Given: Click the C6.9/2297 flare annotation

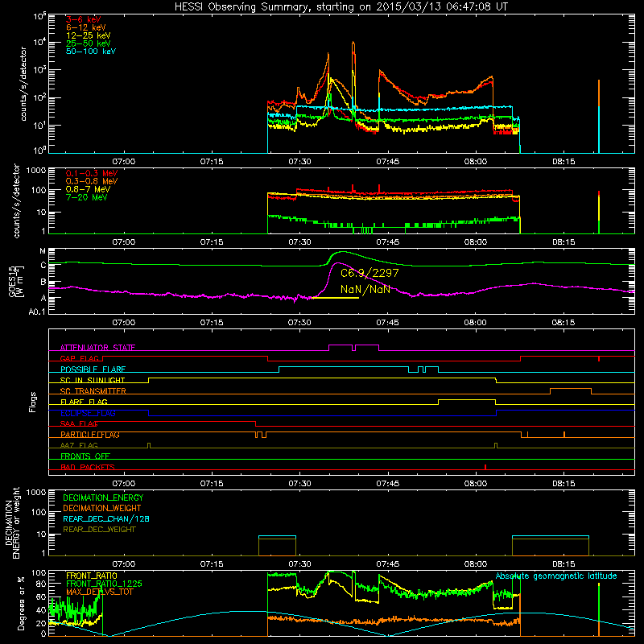Looking at the screenshot, I should (x=369, y=273).
